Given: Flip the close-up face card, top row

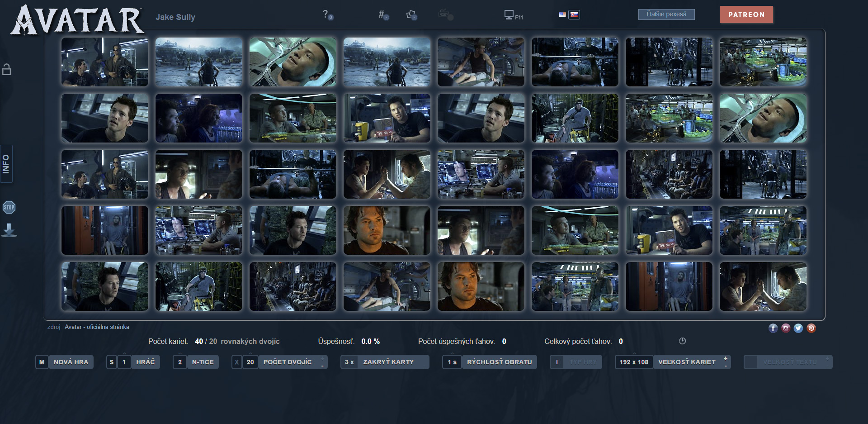Looking at the screenshot, I should coord(293,62).
